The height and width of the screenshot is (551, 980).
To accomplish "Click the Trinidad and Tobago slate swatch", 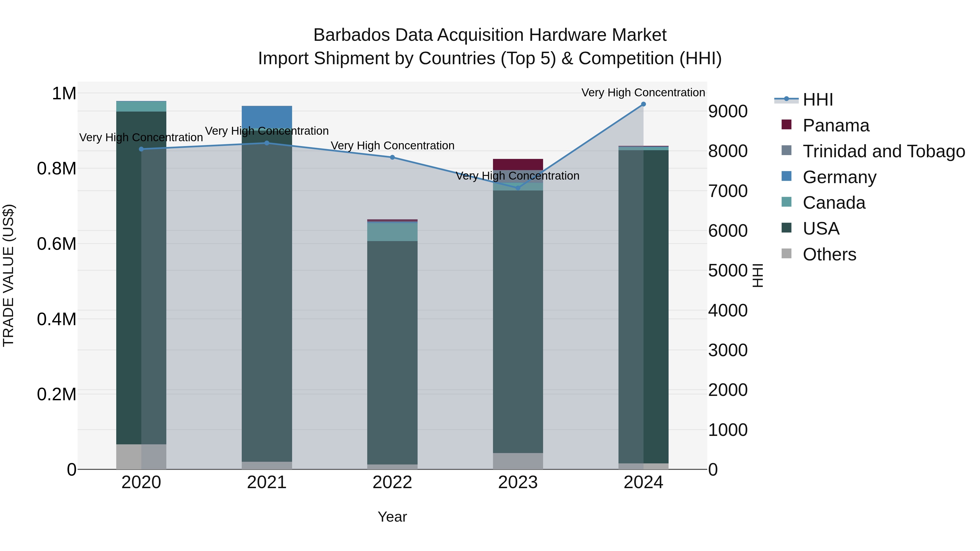I will [x=786, y=150].
